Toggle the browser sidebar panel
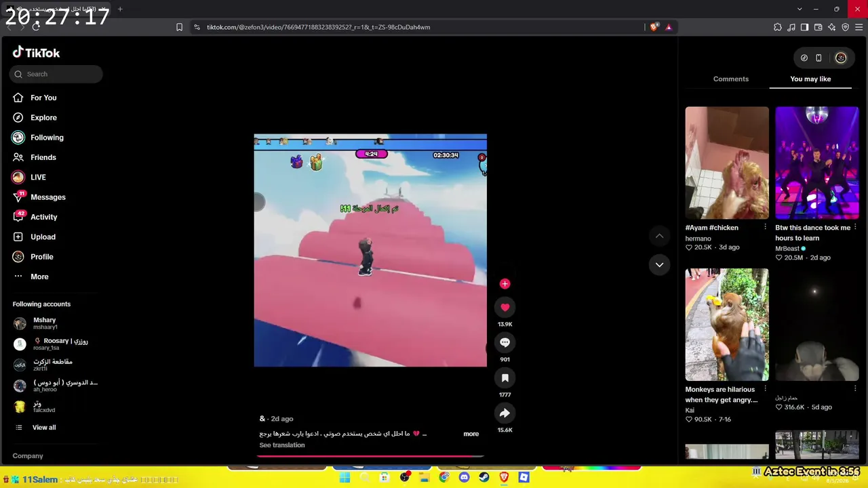 coord(804,27)
